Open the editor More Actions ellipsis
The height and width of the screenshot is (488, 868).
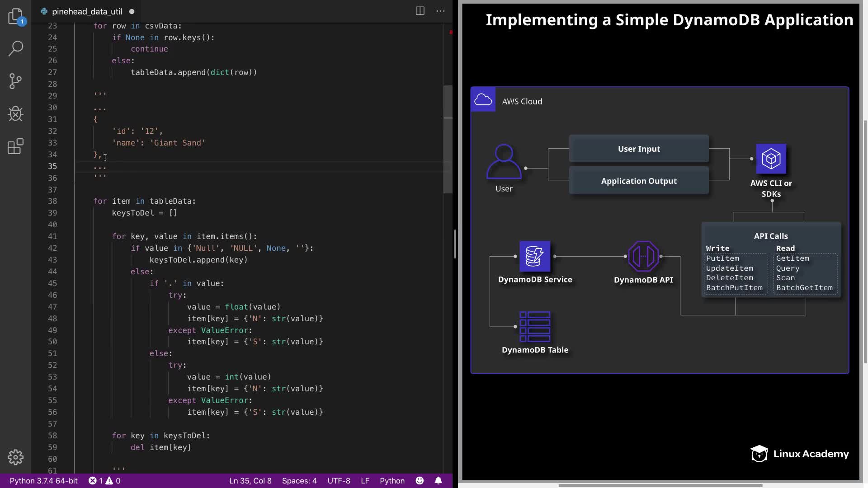pos(440,11)
